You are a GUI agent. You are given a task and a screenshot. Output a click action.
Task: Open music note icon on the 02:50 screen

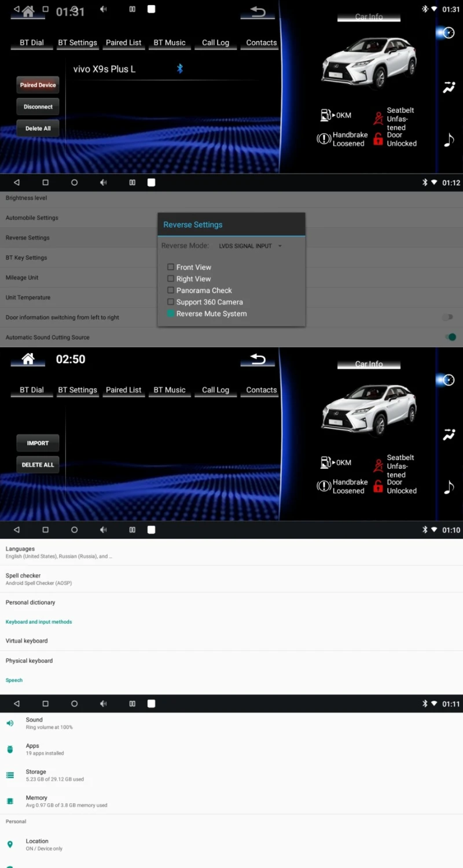click(449, 487)
